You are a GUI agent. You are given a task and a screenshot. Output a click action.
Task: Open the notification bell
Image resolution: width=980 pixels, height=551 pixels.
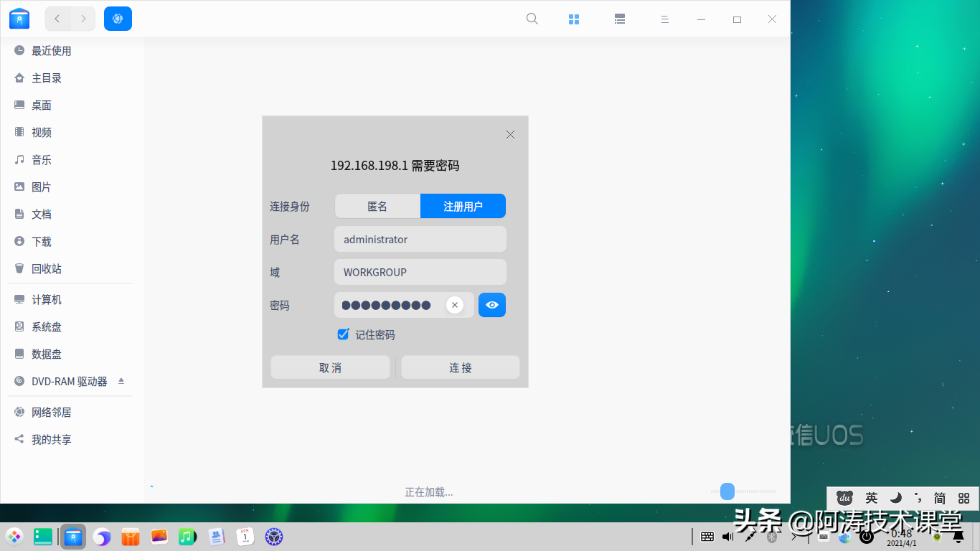(958, 537)
